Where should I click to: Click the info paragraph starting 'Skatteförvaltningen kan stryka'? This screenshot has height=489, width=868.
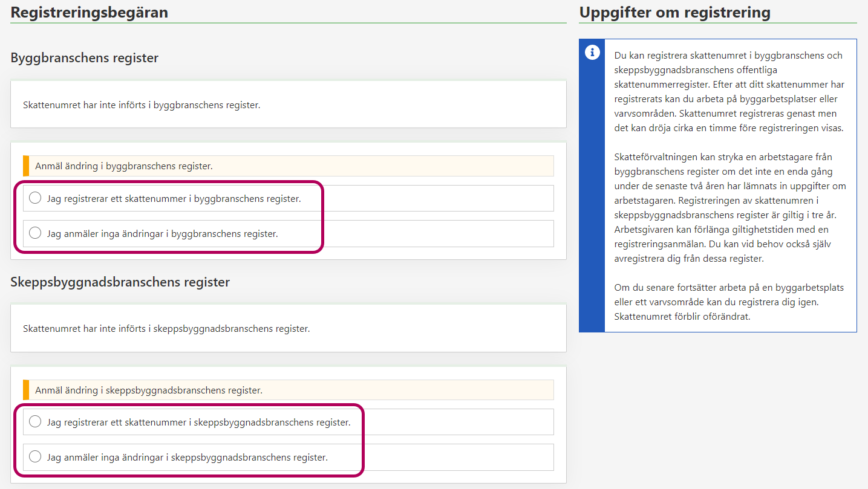[x=728, y=207]
